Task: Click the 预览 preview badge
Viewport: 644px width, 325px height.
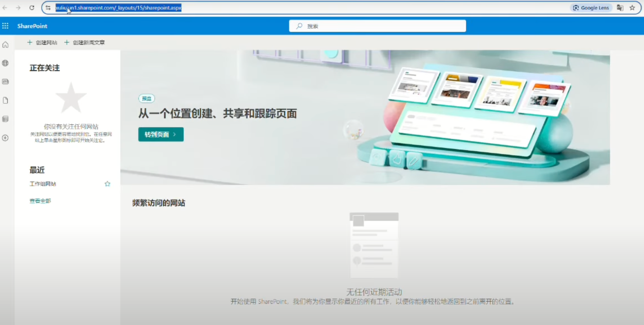Action: pos(147,99)
